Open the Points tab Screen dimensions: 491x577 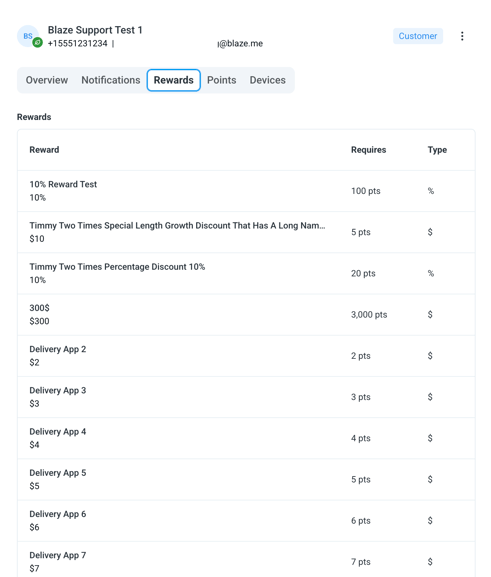(222, 80)
